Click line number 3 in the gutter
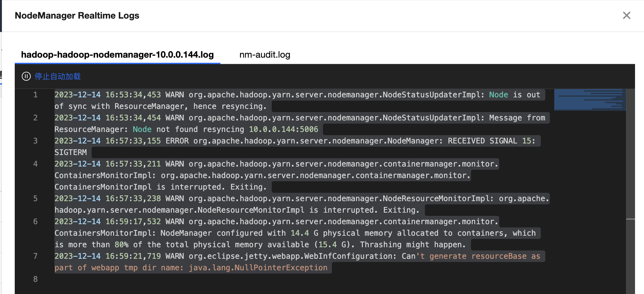 pos(36,141)
